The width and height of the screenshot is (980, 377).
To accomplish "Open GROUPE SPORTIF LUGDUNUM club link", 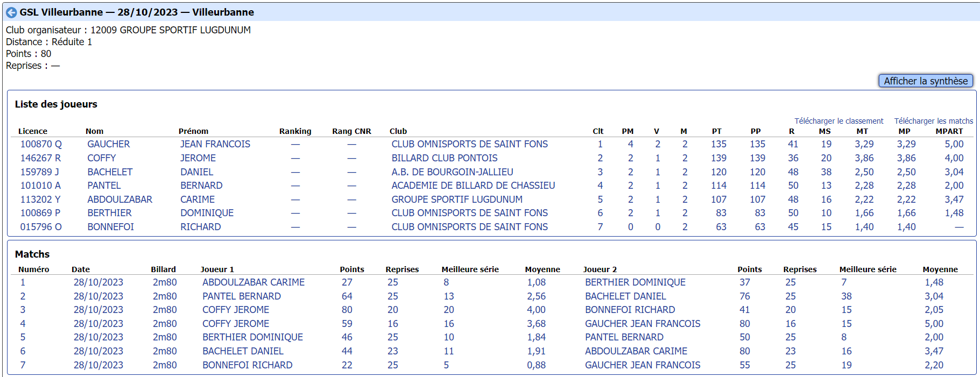I will coord(457,200).
